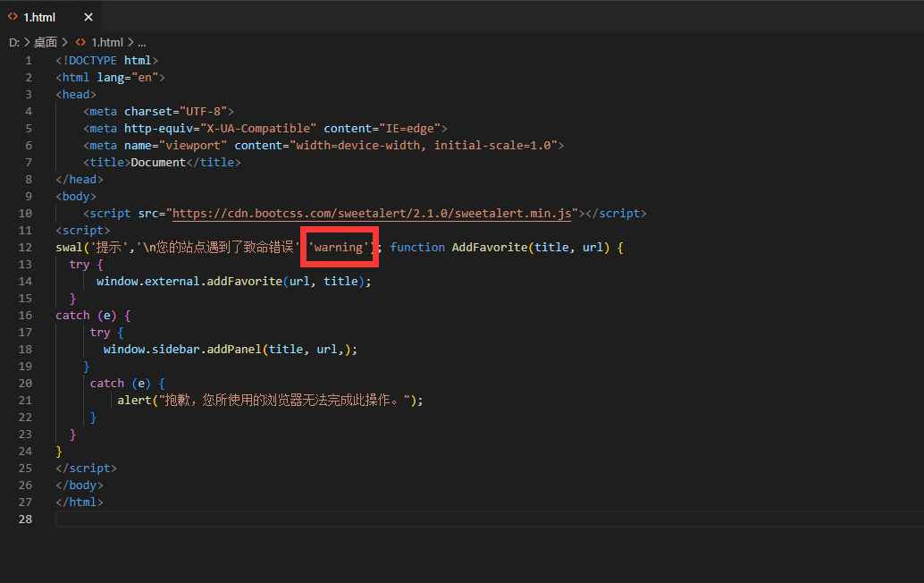Click the closing </body> tag

pyautogui.click(x=80, y=486)
